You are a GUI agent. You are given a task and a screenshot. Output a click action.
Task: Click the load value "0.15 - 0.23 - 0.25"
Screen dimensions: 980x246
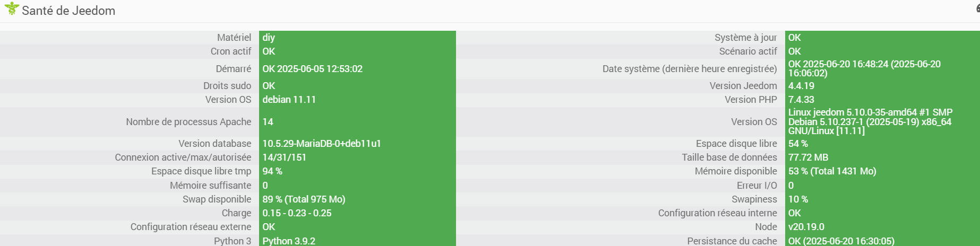pos(297,213)
